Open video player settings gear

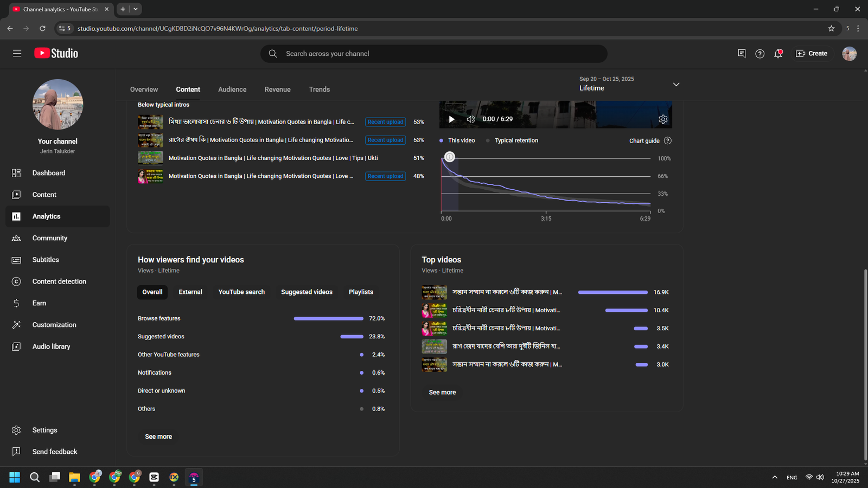[x=663, y=119]
